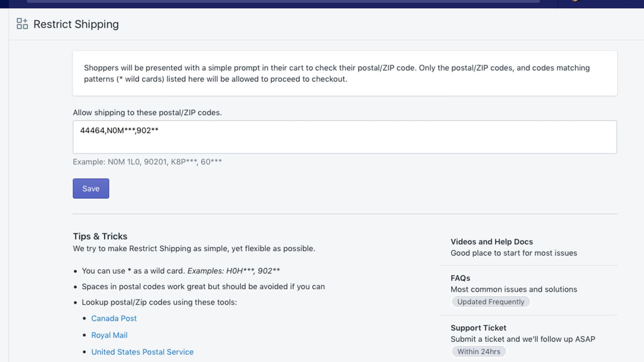Open the profile avatar in the top bar
644x362 pixels.
[575, 2]
